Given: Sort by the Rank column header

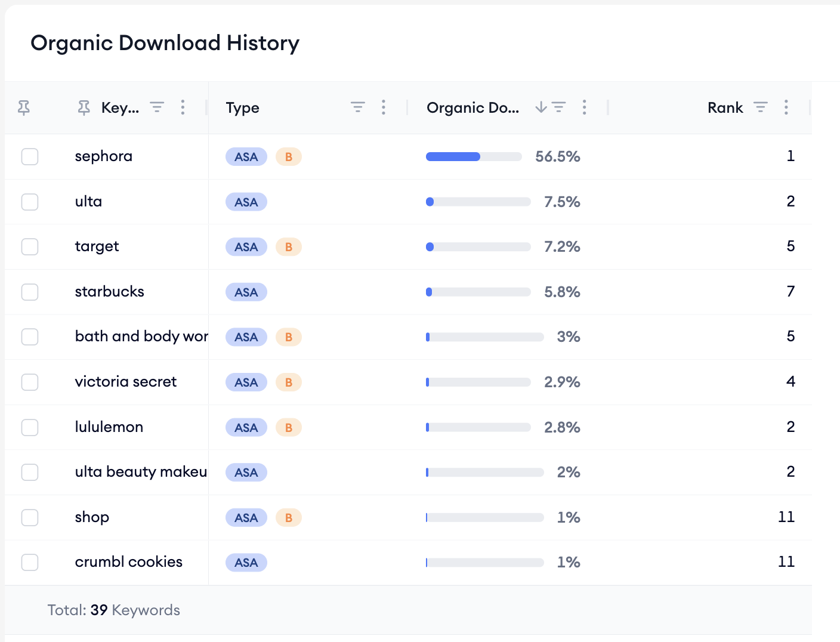Looking at the screenshot, I should click(x=725, y=108).
